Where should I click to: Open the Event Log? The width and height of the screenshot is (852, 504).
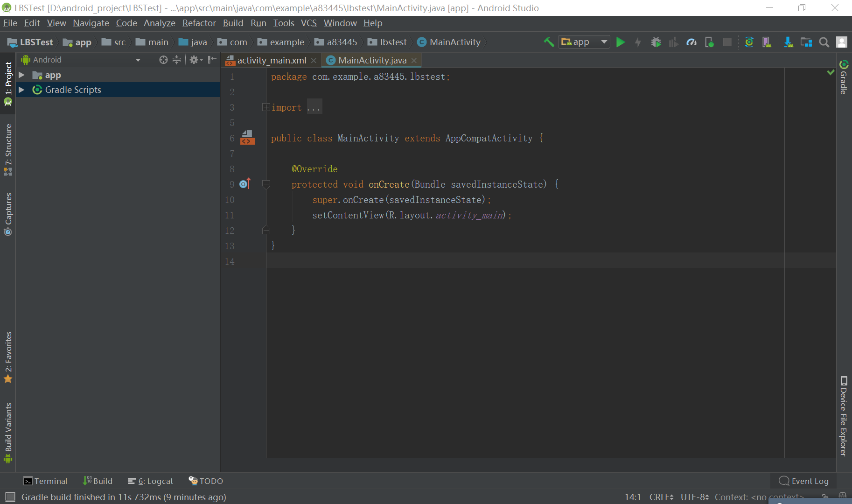click(x=804, y=481)
